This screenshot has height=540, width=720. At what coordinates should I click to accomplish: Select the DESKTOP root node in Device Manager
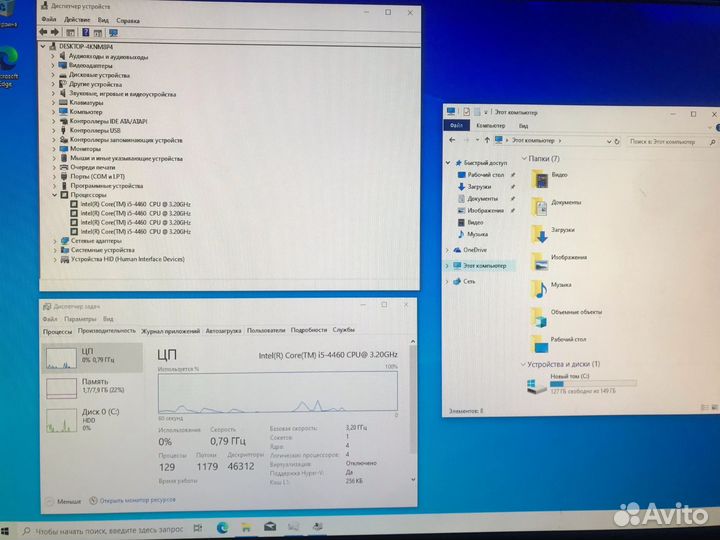click(85, 46)
